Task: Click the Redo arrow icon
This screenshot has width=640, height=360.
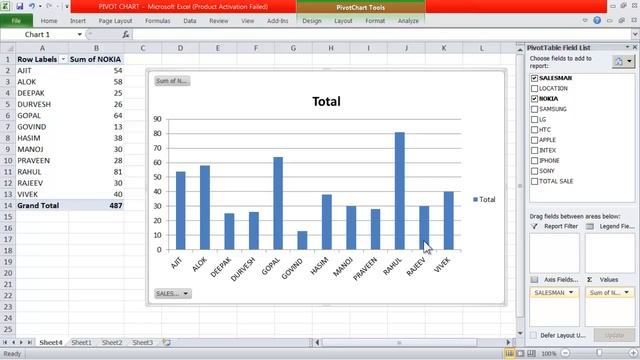Action: pos(49,6)
